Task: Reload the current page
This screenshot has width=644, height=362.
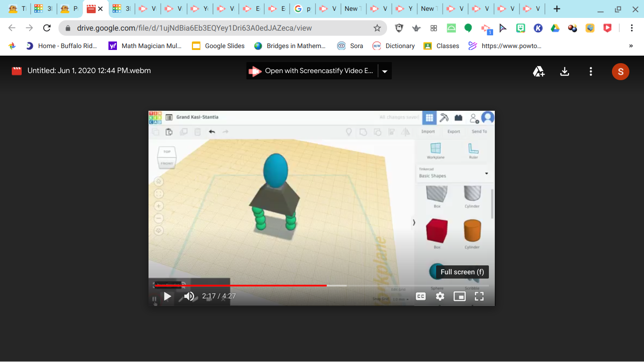Action: click(47, 28)
